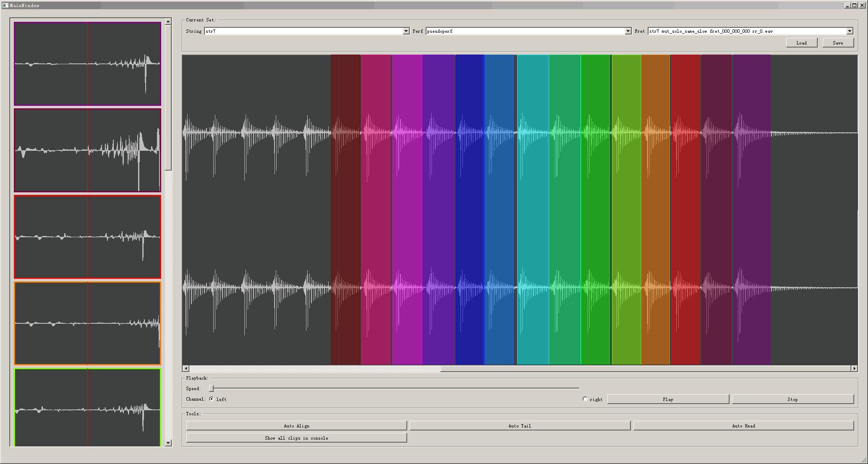
Task: Click the playback Speed slider handle
Action: (211, 388)
